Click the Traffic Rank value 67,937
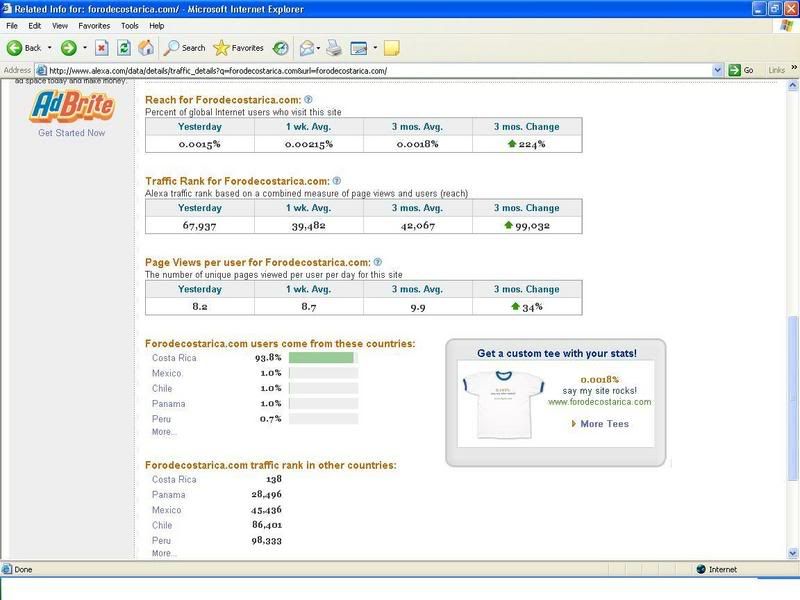Image resolution: width=800 pixels, height=600 pixels. pyautogui.click(x=199, y=226)
